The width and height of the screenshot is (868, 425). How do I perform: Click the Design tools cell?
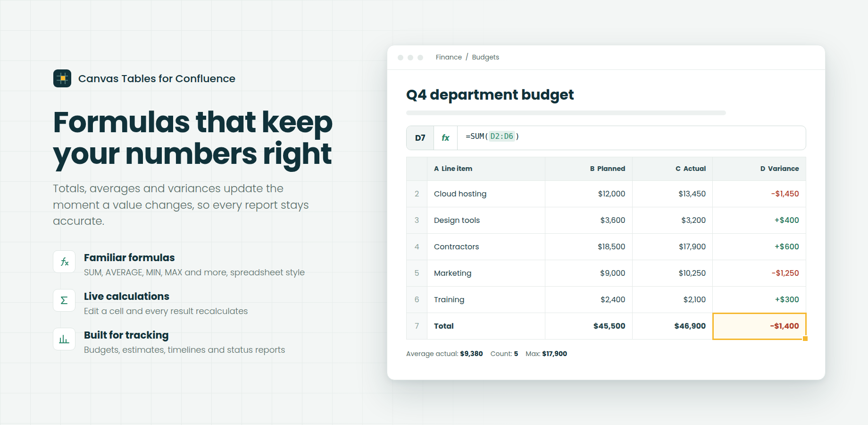click(486, 220)
